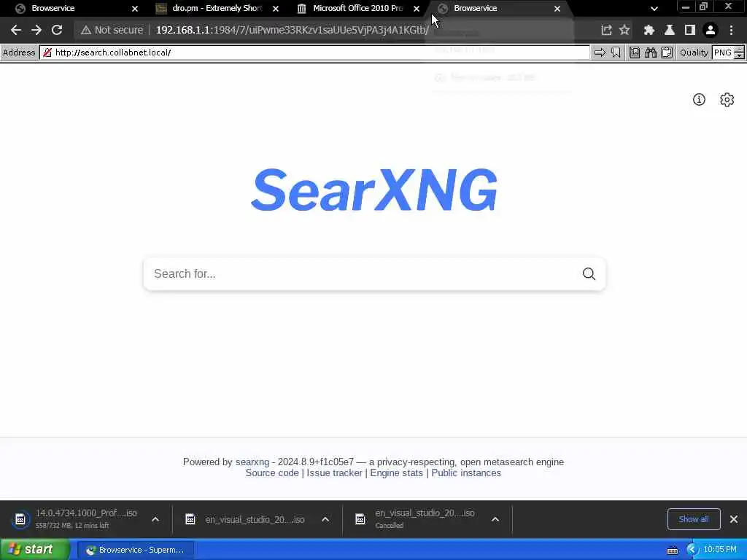Toggle the Chrome side panel
Screen dimensions: 747x560
pyautogui.click(x=689, y=30)
